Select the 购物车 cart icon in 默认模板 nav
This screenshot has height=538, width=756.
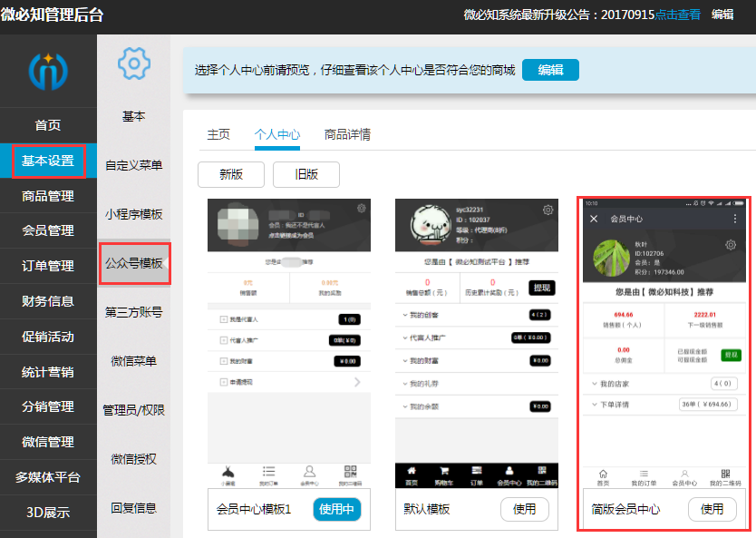(444, 471)
